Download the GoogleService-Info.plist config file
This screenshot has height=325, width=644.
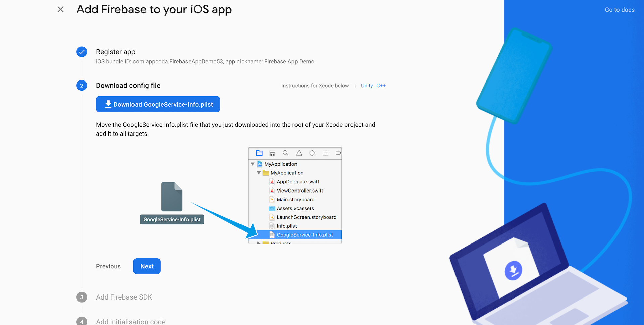click(x=158, y=104)
